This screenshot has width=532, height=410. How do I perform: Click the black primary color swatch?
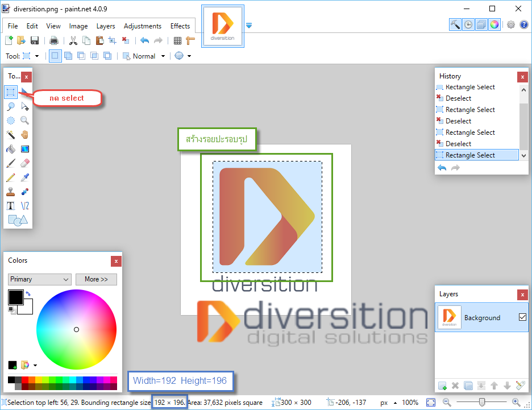click(15, 297)
